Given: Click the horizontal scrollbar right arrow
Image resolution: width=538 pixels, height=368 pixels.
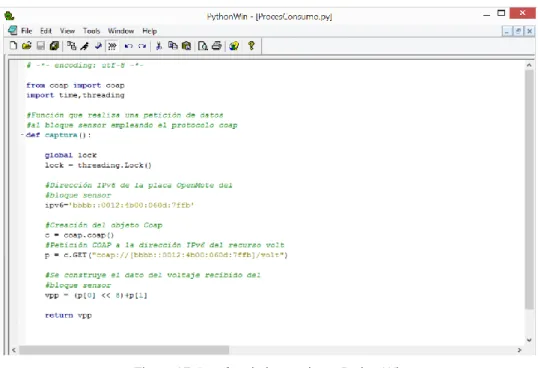Looking at the screenshot, I should pyautogui.click(x=519, y=350).
